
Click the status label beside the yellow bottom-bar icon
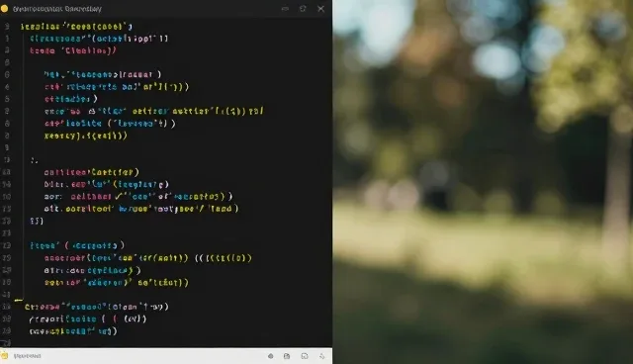pos(27,356)
